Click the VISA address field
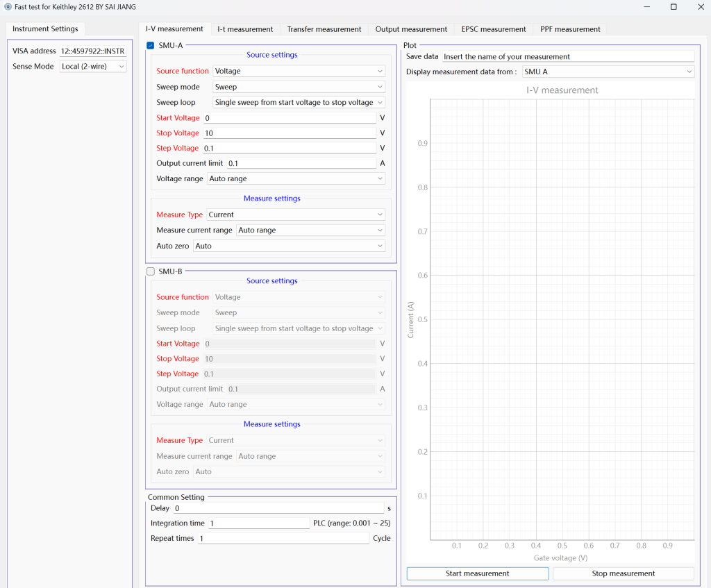Image resolution: width=711 pixels, height=588 pixels. pos(93,51)
